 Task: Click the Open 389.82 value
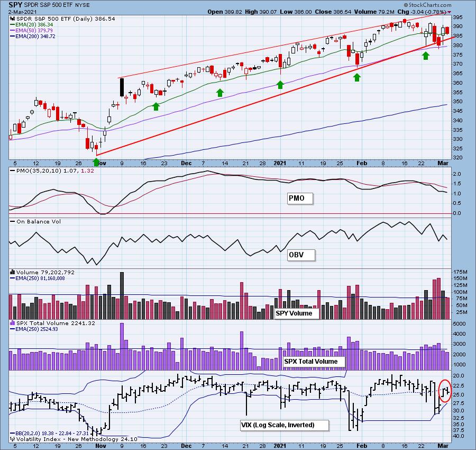coord(225,12)
